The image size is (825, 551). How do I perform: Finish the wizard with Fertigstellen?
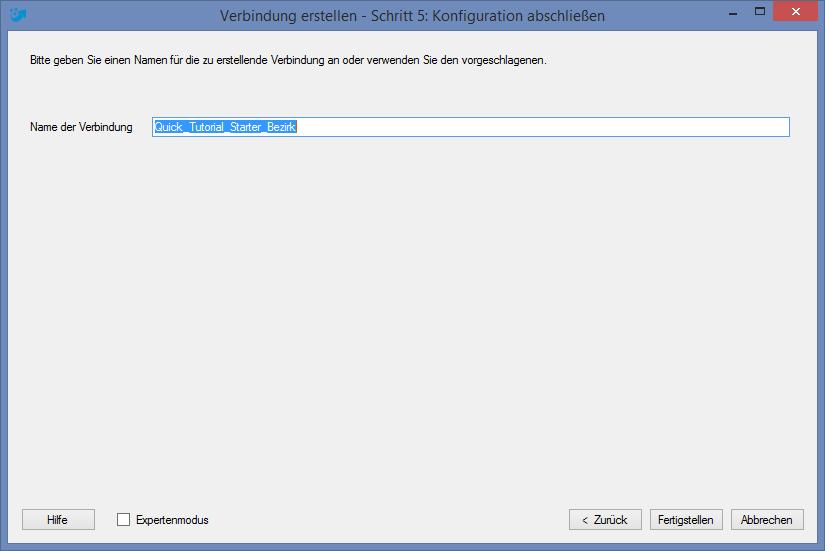tap(686, 520)
